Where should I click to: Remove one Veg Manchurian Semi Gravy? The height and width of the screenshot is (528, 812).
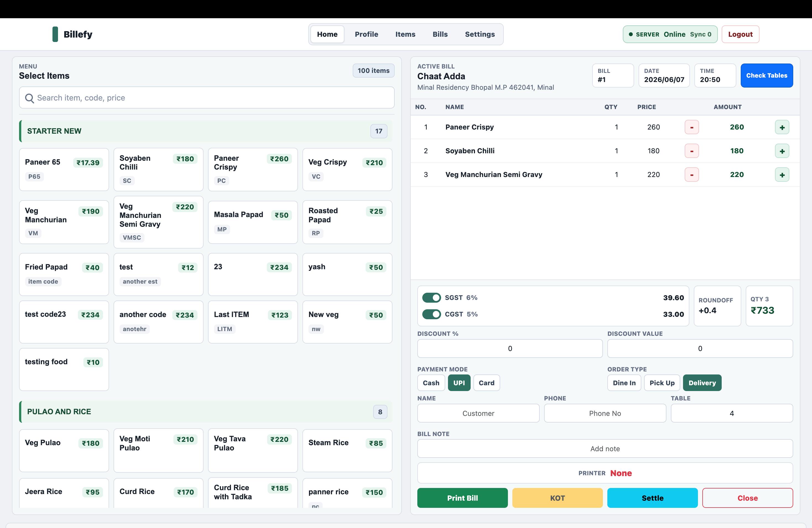click(x=692, y=175)
